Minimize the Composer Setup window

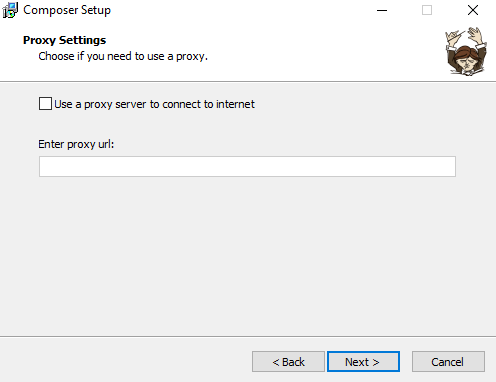pyautogui.click(x=382, y=10)
